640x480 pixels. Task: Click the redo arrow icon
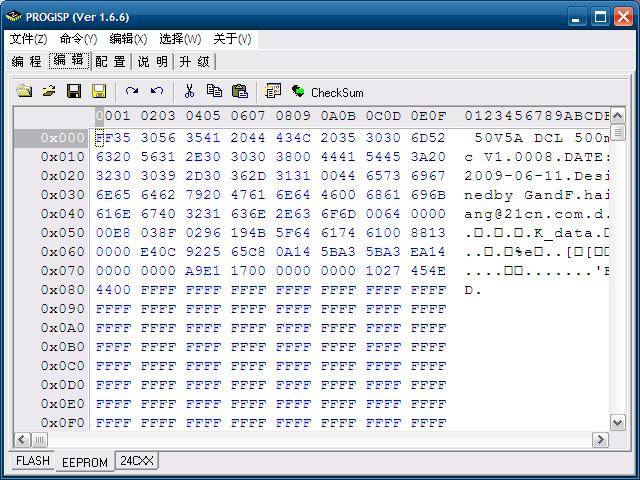pyautogui.click(x=131, y=91)
